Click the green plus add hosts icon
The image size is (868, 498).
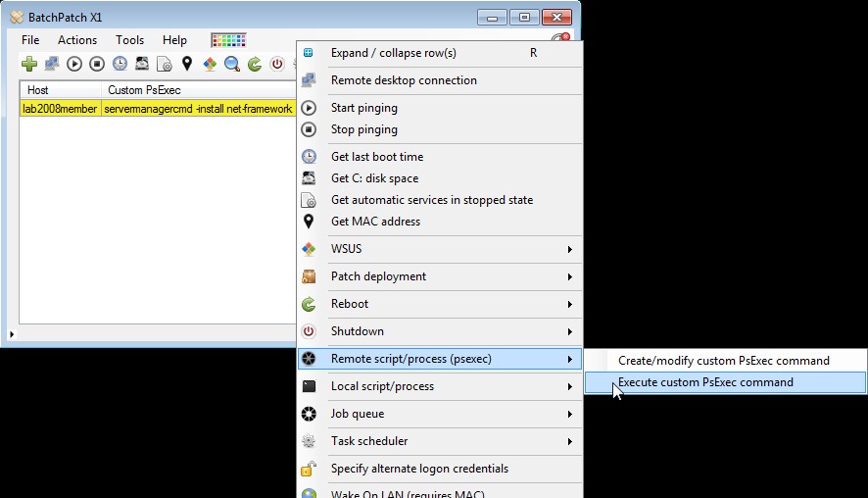point(29,64)
